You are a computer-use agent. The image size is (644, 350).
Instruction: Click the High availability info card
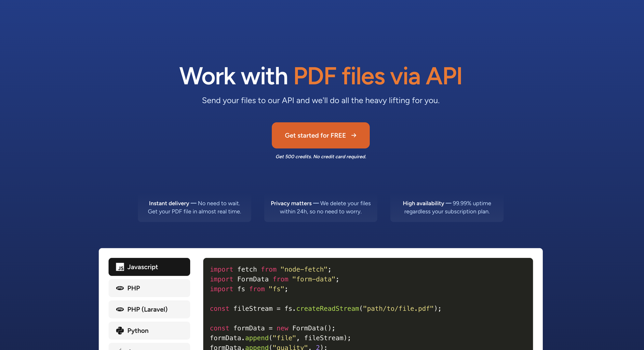coord(447,207)
